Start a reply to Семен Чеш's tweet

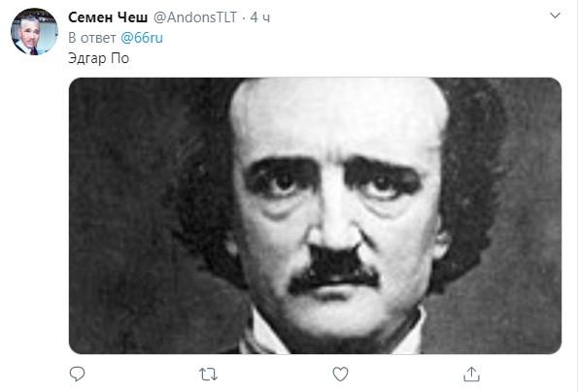click(x=77, y=374)
